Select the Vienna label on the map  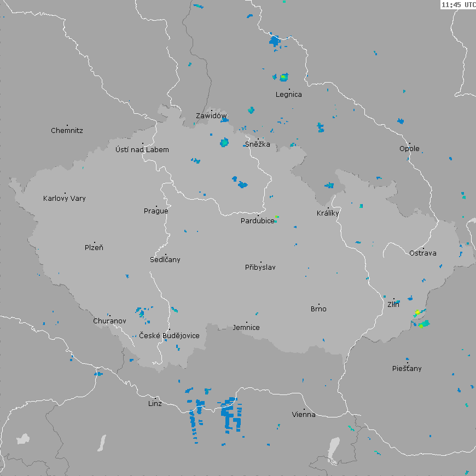click(304, 415)
